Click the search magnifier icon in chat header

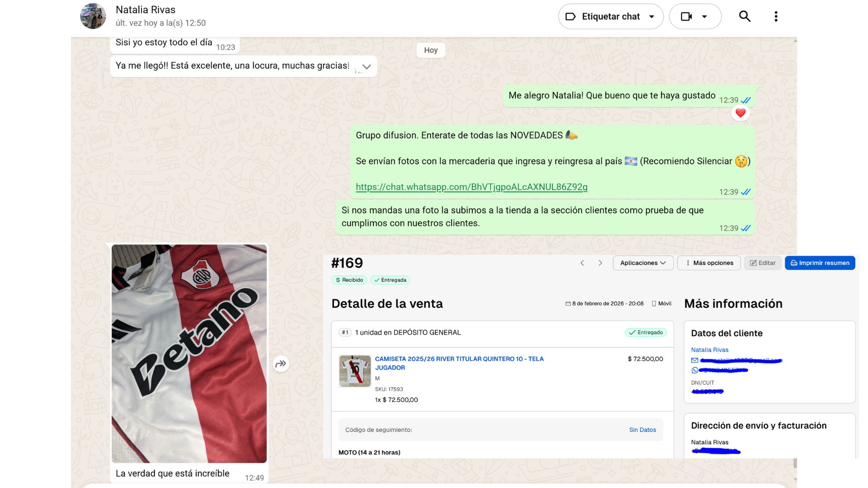tap(745, 17)
